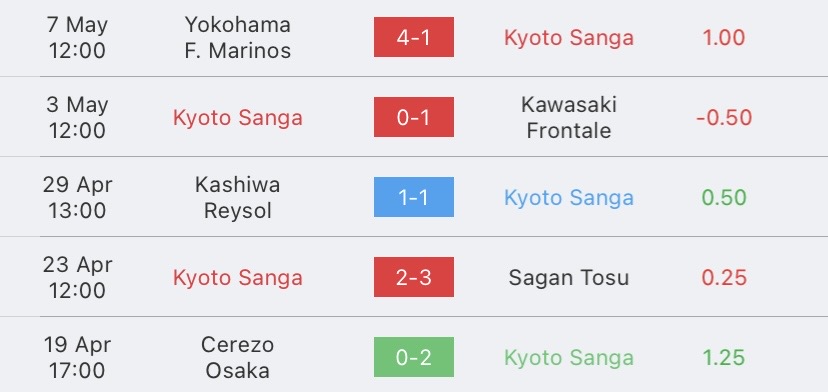Screen dimensions: 828x392
Task: Click Yokohama F. Marinos team name
Action: 238,38
